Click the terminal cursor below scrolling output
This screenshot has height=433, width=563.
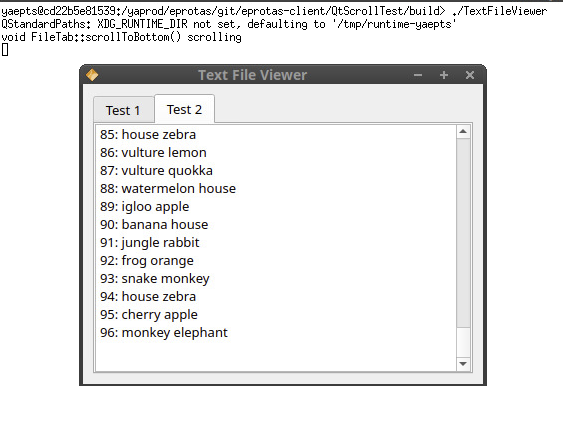(x=5, y=50)
